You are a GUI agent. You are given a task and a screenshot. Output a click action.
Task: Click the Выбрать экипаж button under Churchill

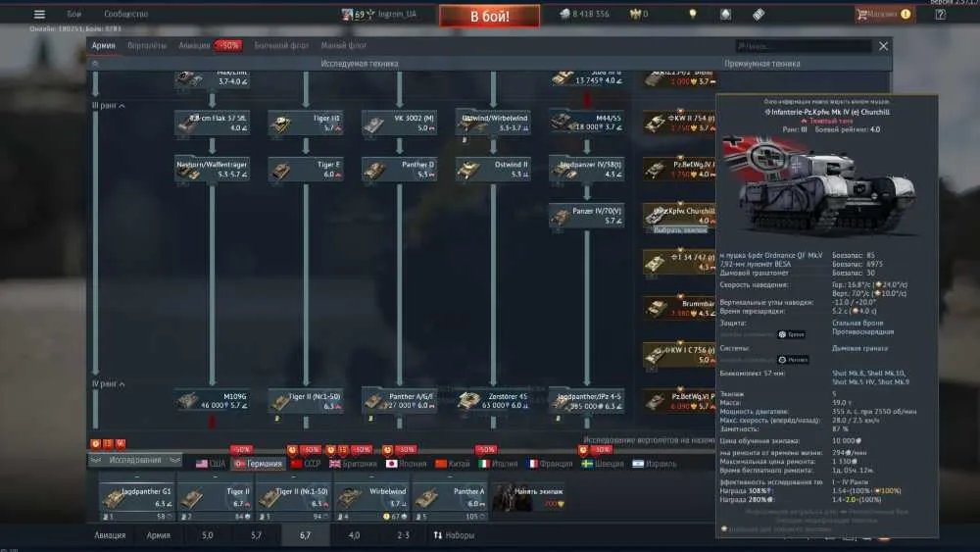679,230
